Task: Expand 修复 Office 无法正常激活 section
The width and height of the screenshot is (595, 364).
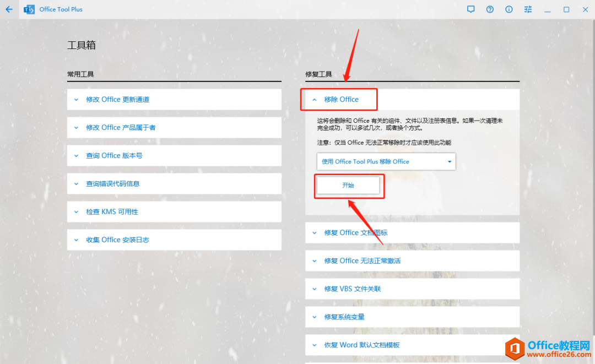Action: (412, 261)
